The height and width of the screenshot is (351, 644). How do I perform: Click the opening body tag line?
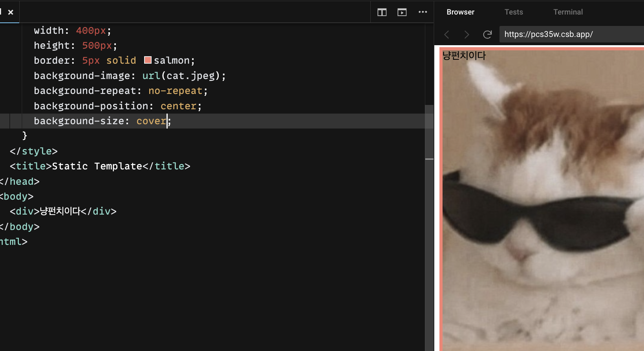point(17,197)
